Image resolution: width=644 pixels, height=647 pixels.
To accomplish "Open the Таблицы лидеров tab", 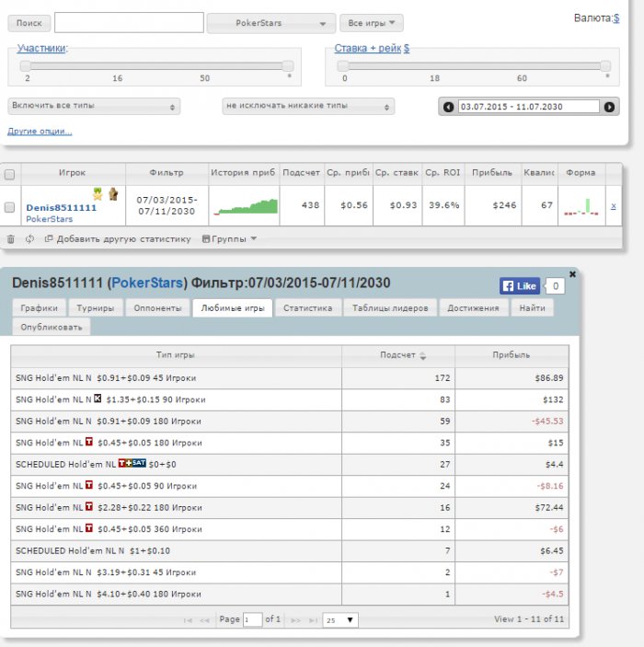I will tap(390, 308).
